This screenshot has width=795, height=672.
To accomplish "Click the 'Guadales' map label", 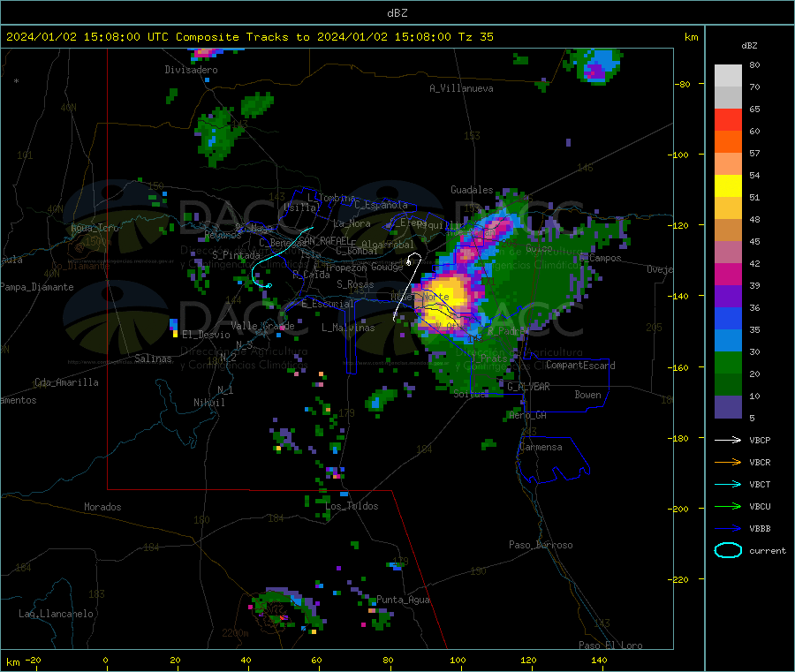I will [x=472, y=190].
